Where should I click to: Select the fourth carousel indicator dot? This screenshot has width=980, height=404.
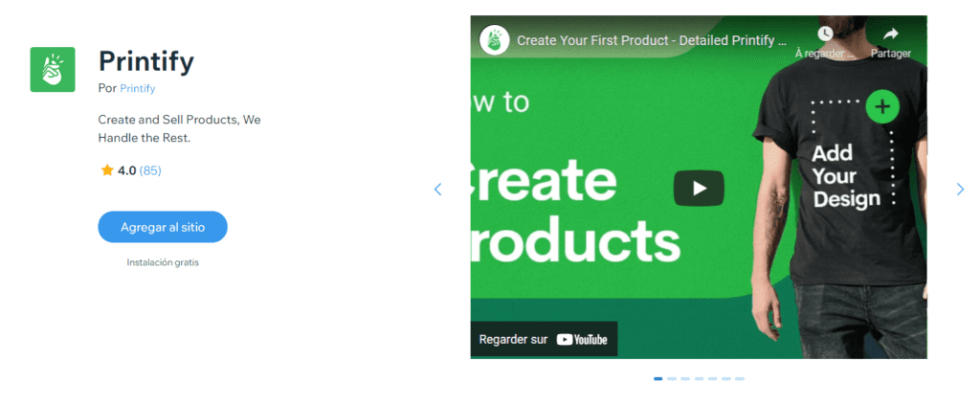[x=700, y=379]
